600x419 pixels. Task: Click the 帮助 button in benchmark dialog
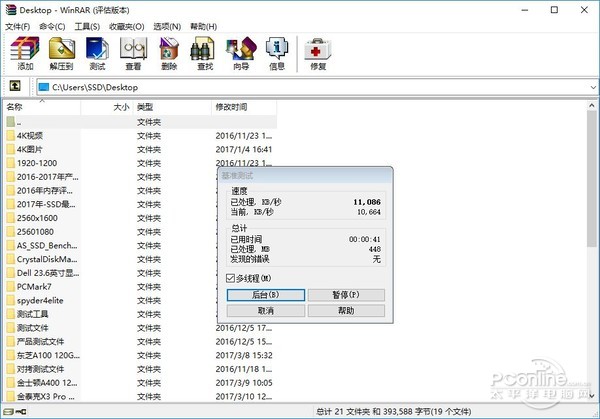pyautogui.click(x=346, y=311)
